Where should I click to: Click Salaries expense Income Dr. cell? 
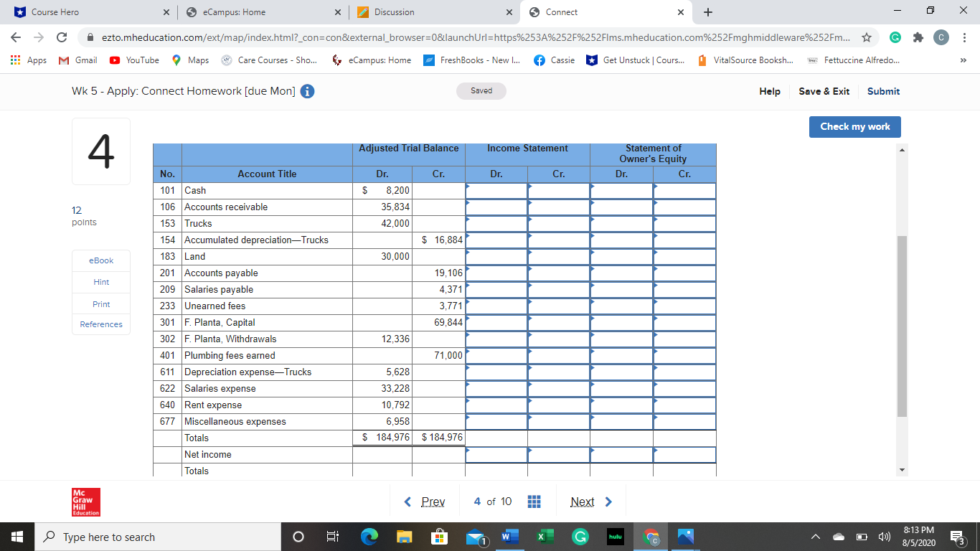[496, 388]
